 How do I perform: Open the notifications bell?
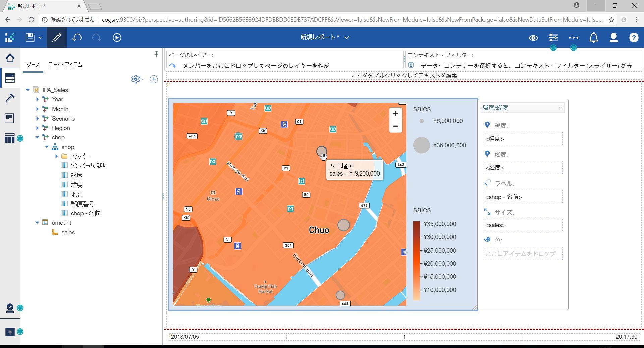point(594,38)
